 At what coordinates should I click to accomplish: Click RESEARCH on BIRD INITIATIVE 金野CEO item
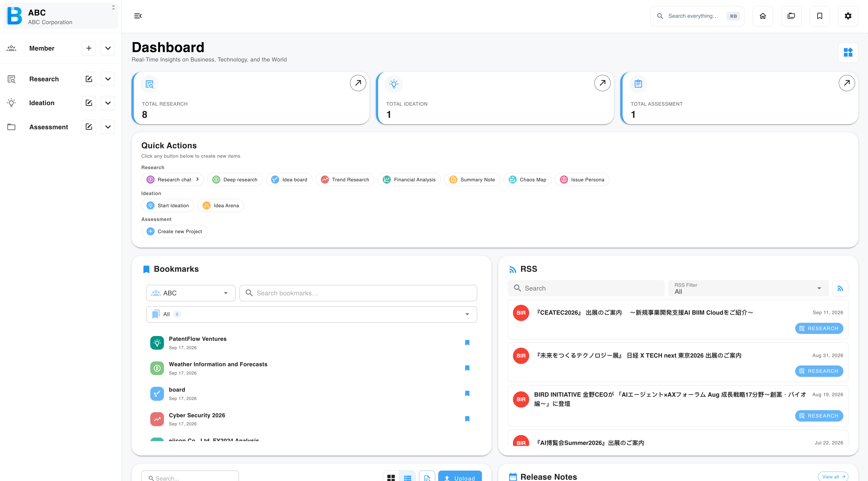coord(819,416)
